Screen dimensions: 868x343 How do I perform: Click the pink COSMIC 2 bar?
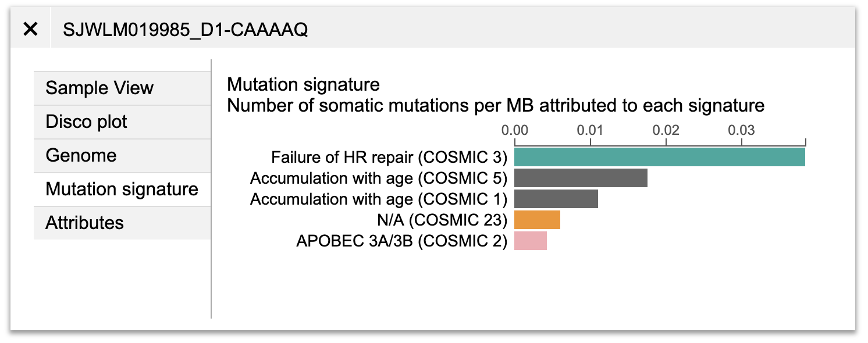coord(531,241)
